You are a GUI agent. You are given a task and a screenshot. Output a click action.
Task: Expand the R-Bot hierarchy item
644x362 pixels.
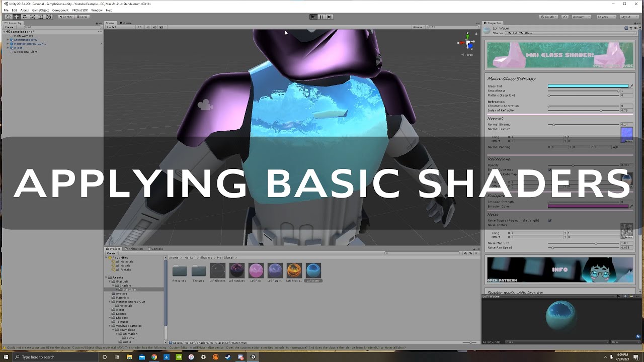pyautogui.click(x=8, y=48)
